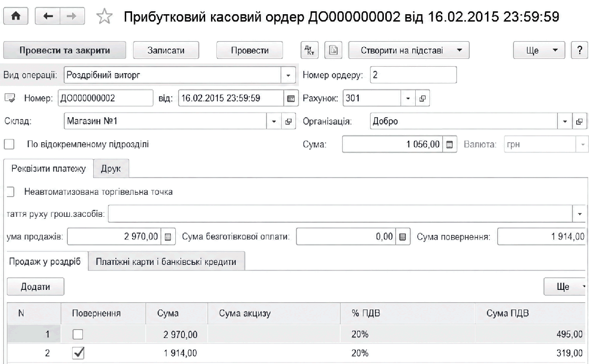
Task: Select cell 1 914,00 in row 2
Action: 177,353
